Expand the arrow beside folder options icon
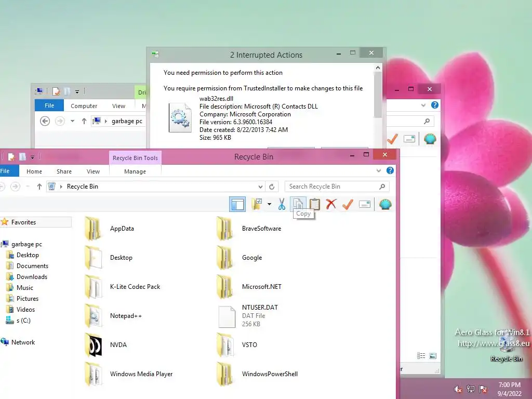The image size is (532, 399). click(x=270, y=204)
